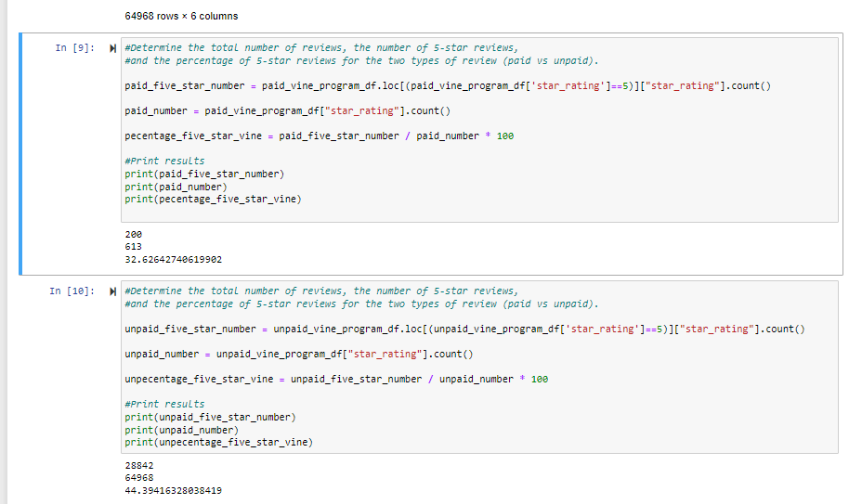Click the paid_five_star_number assignment line
Screen dimensions: 849x504
click(448, 86)
